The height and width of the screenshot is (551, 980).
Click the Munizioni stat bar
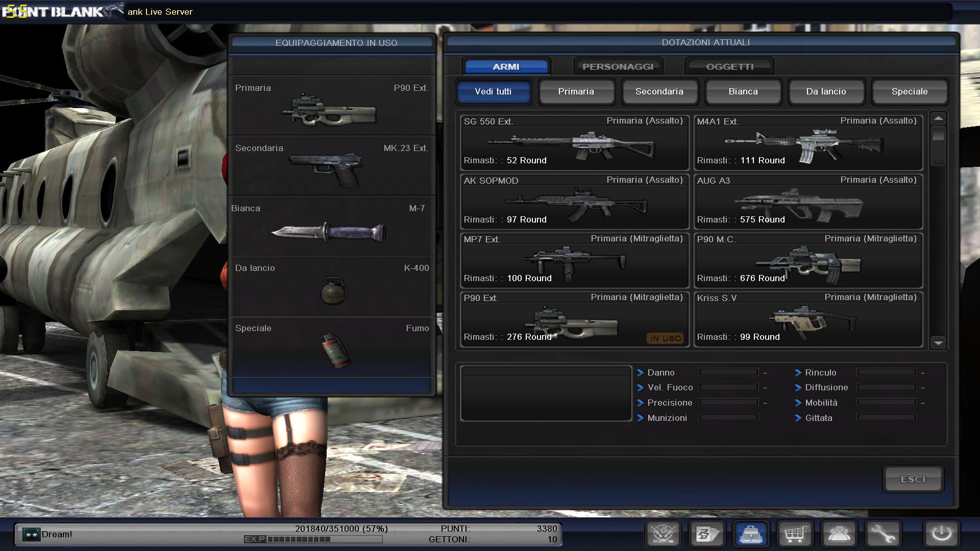pos(728,418)
